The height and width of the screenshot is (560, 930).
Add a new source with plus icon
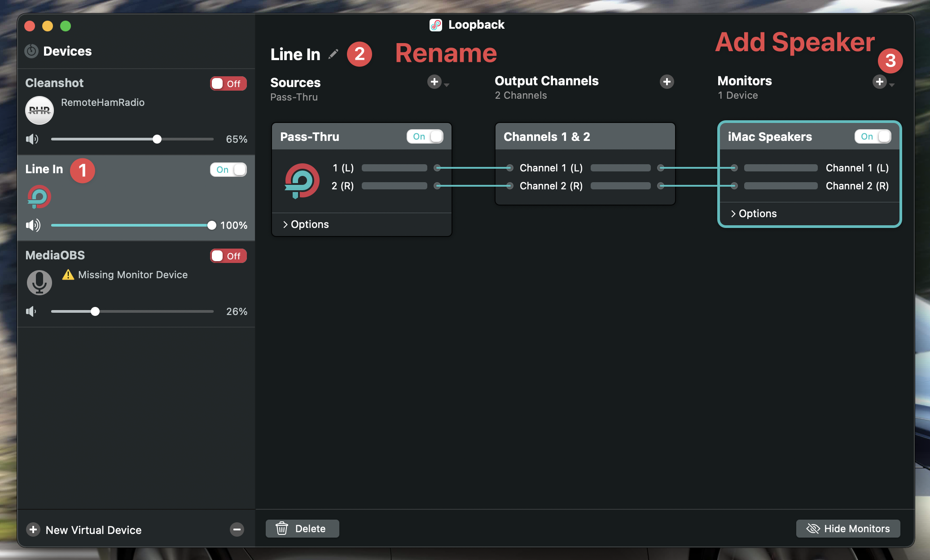(x=434, y=82)
